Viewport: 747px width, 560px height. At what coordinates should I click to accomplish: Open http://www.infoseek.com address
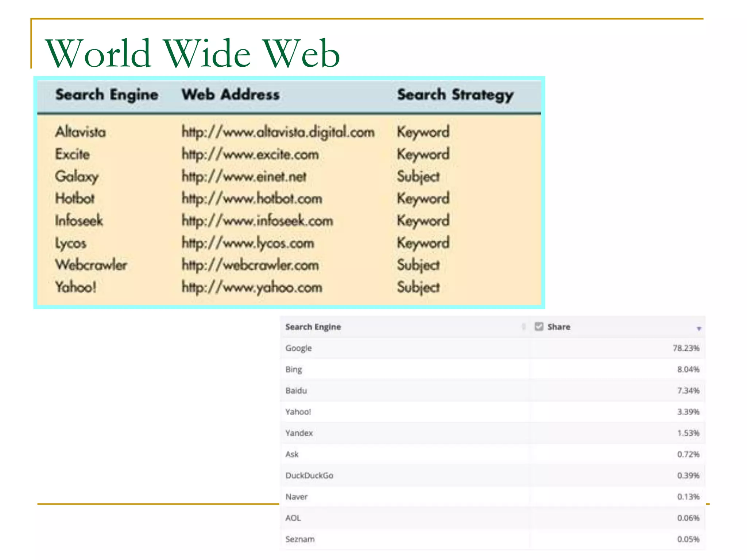(258, 221)
